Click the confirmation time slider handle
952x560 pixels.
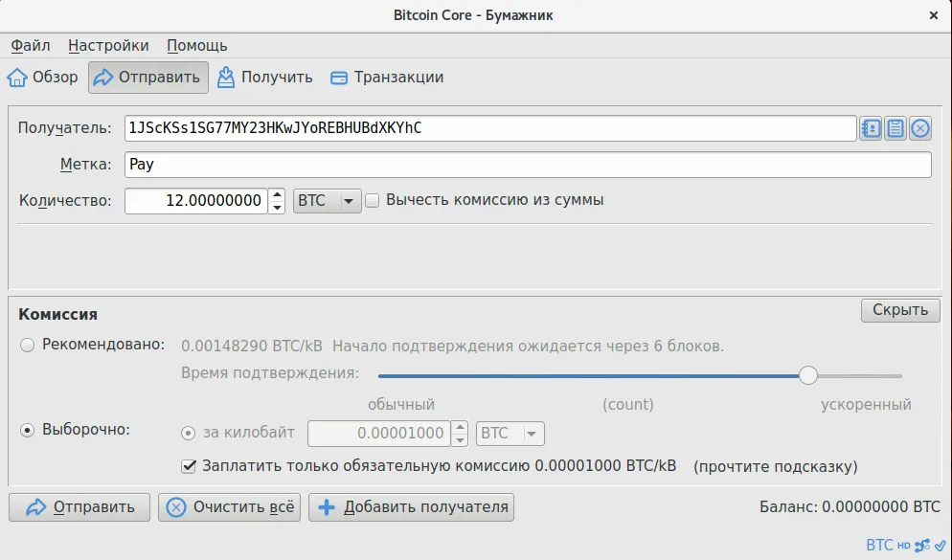pos(808,375)
